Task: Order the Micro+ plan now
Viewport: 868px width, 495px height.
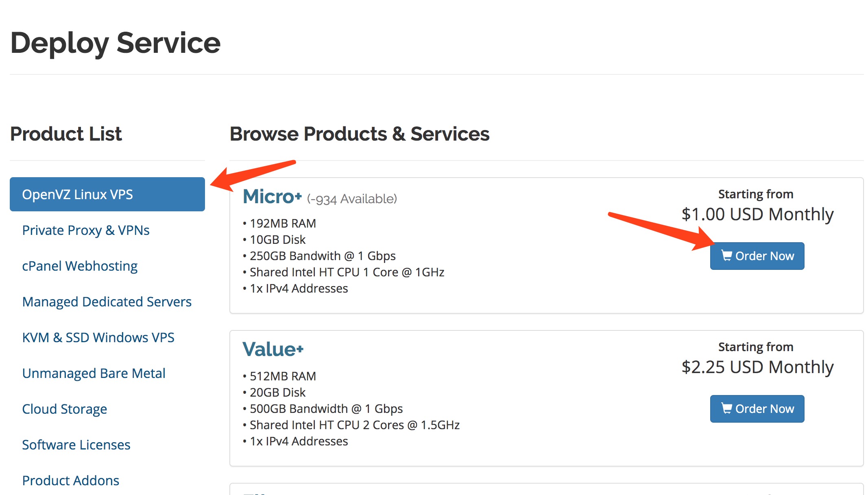Action: pyautogui.click(x=757, y=256)
